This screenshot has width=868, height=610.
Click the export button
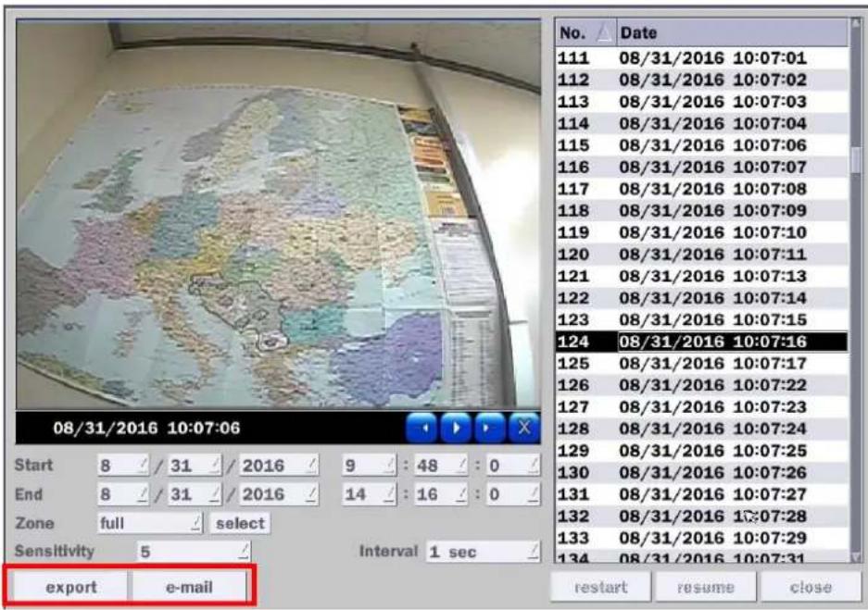coord(70,587)
